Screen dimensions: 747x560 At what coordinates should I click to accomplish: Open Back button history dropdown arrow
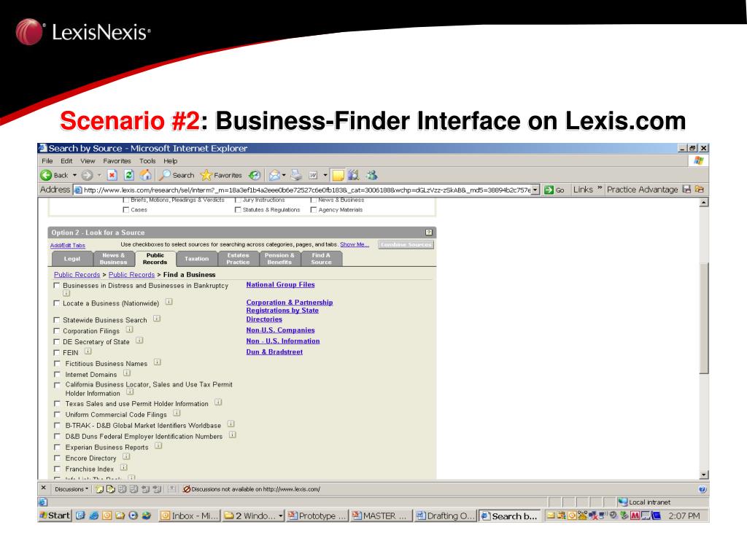click(75, 175)
